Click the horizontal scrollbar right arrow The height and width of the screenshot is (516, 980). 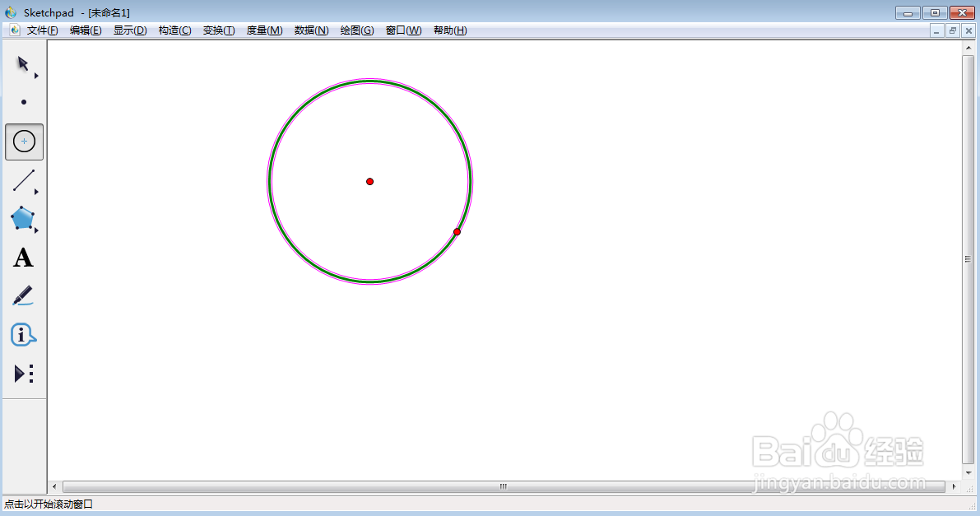coord(954,486)
